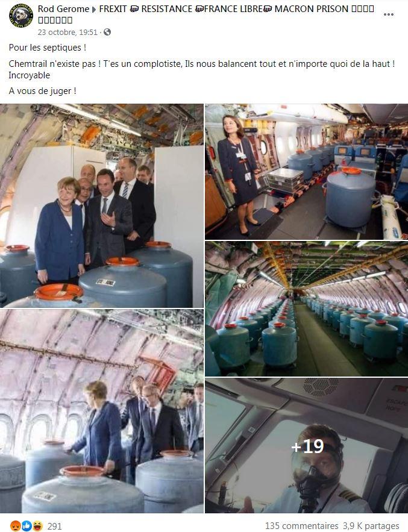Image resolution: width=408 pixels, height=532 pixels.
Task: Click the "A vous de juger !" line
Action: [x=42, y=91]
